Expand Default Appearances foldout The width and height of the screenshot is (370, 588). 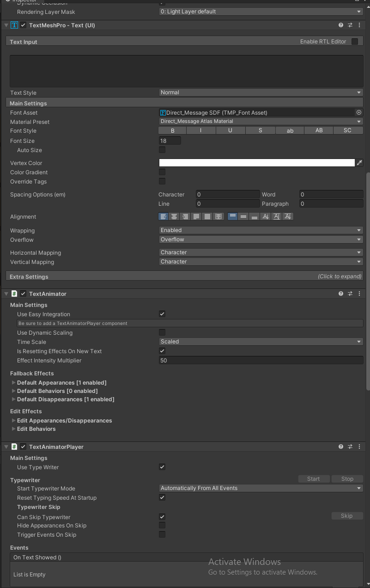pyautogui.click(x=14, y=383)
